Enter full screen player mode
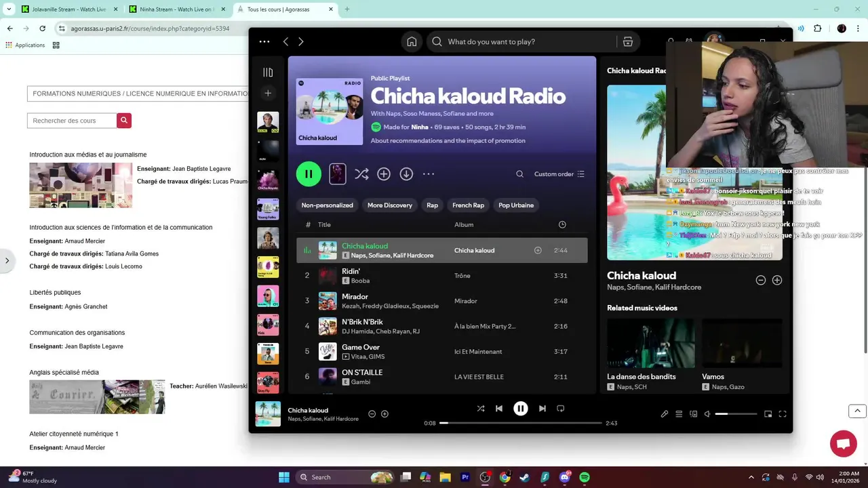 [783, 413]
